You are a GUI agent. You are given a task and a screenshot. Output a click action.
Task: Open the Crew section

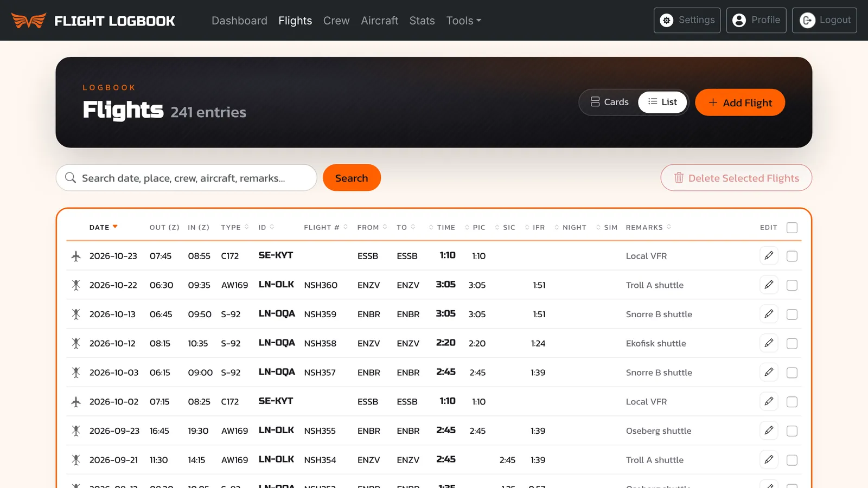tap(336, 21)
